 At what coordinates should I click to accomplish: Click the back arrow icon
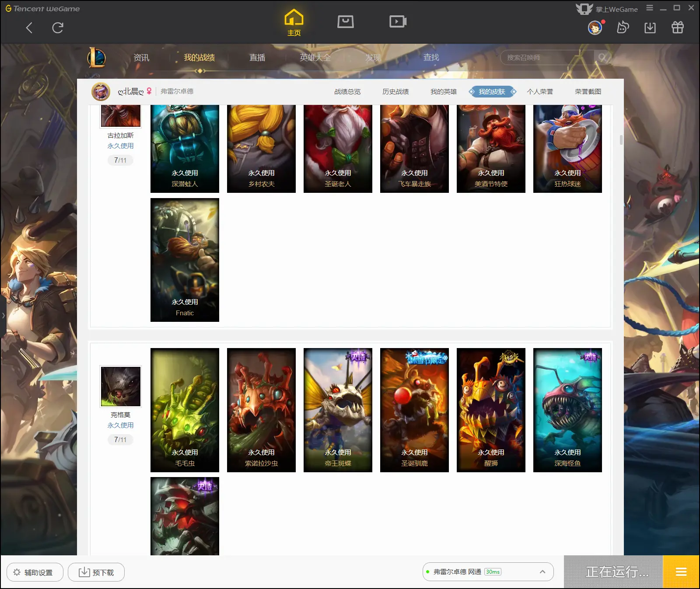coord(29,28)
